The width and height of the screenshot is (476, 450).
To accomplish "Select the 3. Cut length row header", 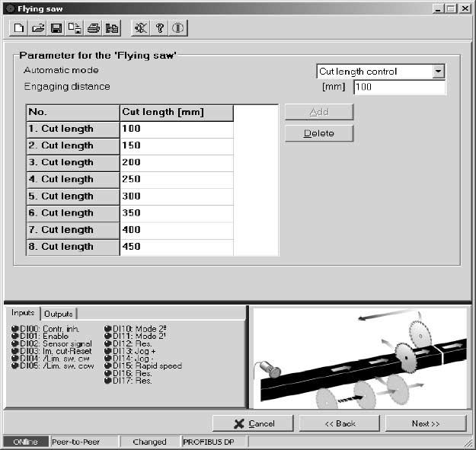I will point(73,163).
